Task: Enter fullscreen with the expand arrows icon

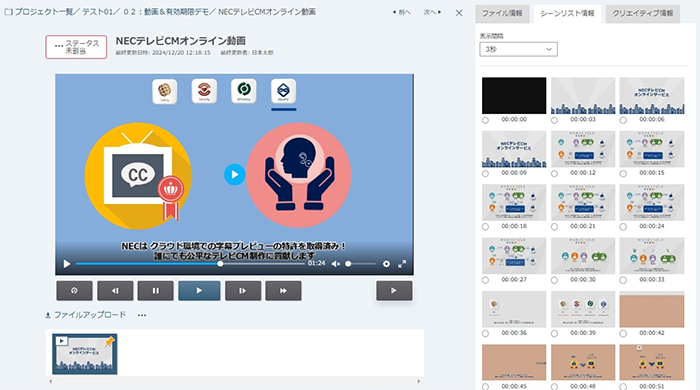Action: pos(402,264)
